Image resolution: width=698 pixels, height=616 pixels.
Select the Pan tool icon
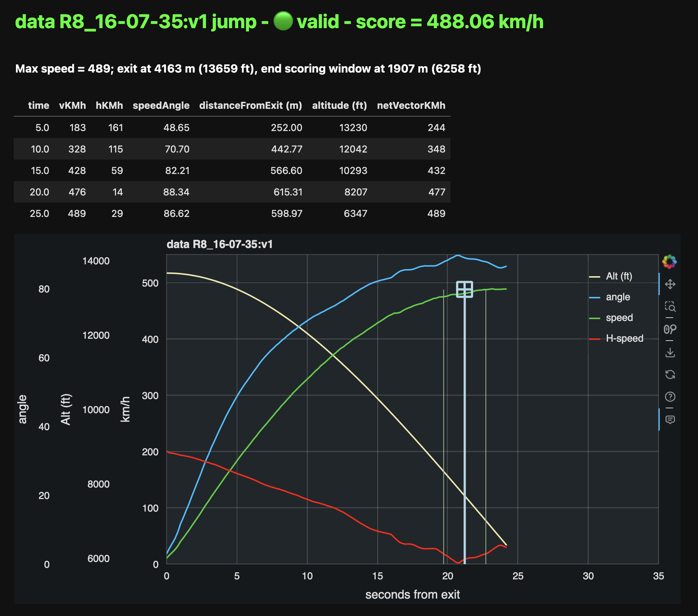pyautogui.click(x=671, y=284)
